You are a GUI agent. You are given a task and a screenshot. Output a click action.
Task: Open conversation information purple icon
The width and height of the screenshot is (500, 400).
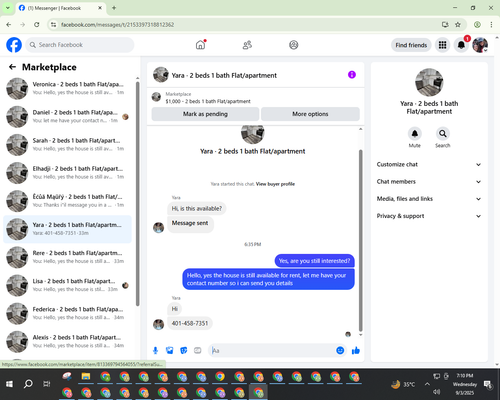[x=352, y=75]
